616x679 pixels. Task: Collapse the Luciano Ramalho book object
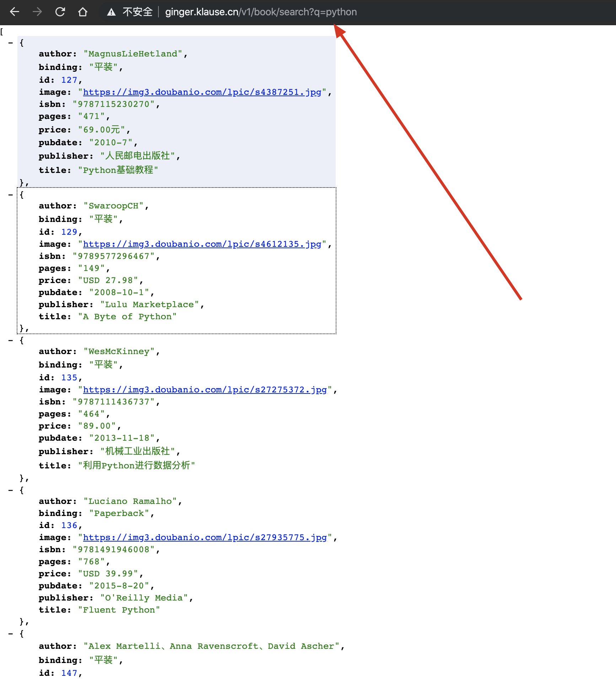pos(11,490)
